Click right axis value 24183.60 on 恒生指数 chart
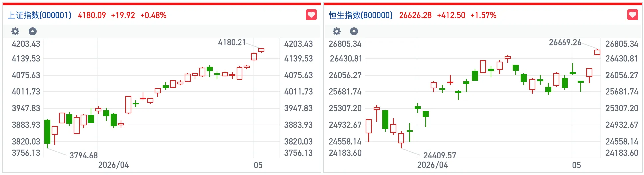 click(622, 153)
